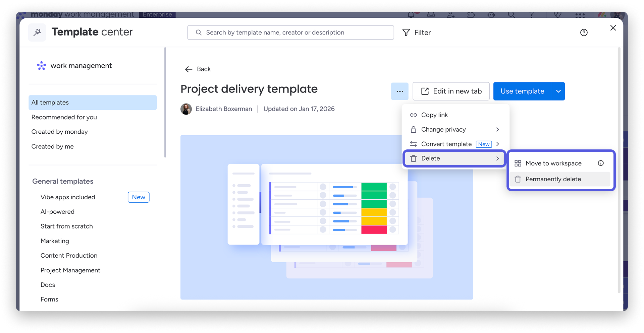The width and height of the screenshot is (644, 333).
Task: Click Elizabeth Boxerman's avatar
Action: tap(186, 109)
